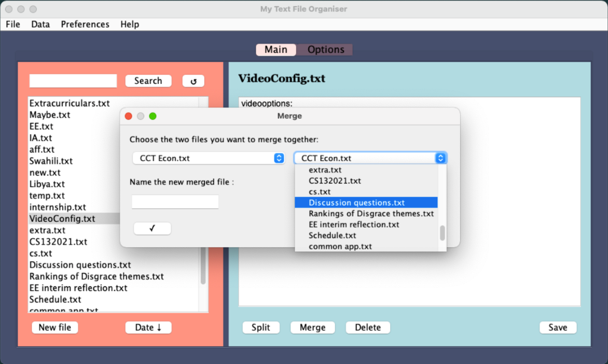The width and height of the screenshot is (608, 364).
Task: Click the Delete button
Action: coord(368,328)
